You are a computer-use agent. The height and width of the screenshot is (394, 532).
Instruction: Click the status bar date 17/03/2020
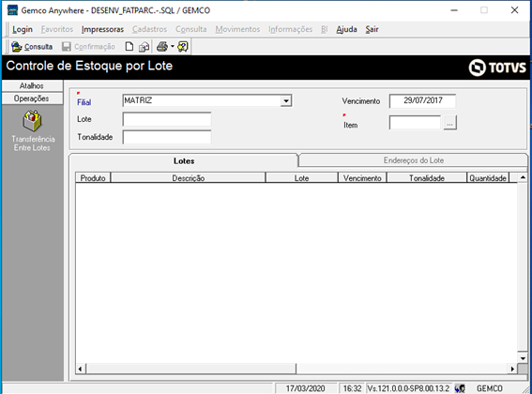(305, 388)
